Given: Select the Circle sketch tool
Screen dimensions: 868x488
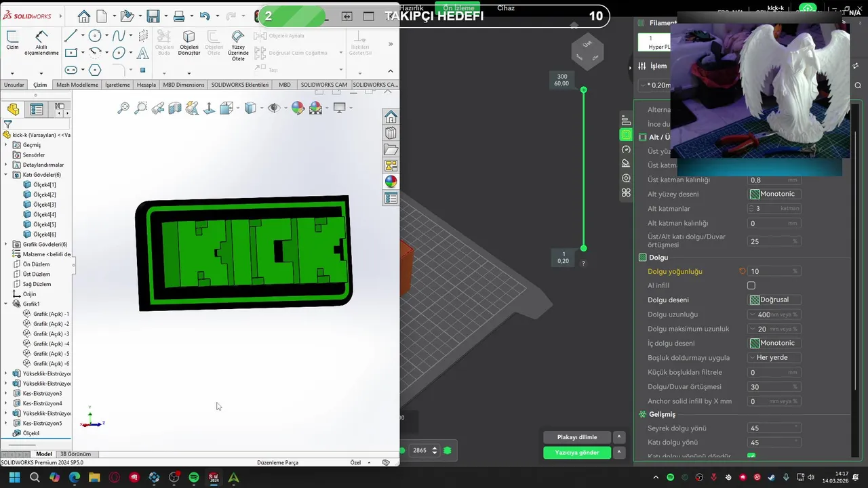Looking at the screenshot, I should (x=95, y=36).
